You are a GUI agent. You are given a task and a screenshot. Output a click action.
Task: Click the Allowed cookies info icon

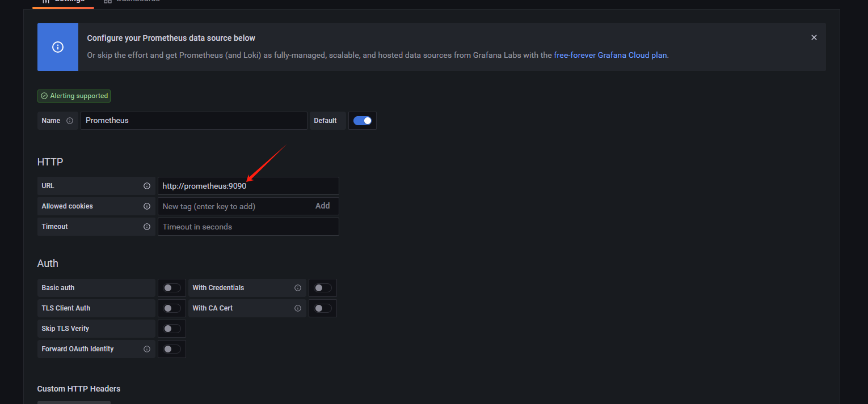click(147, 206)
